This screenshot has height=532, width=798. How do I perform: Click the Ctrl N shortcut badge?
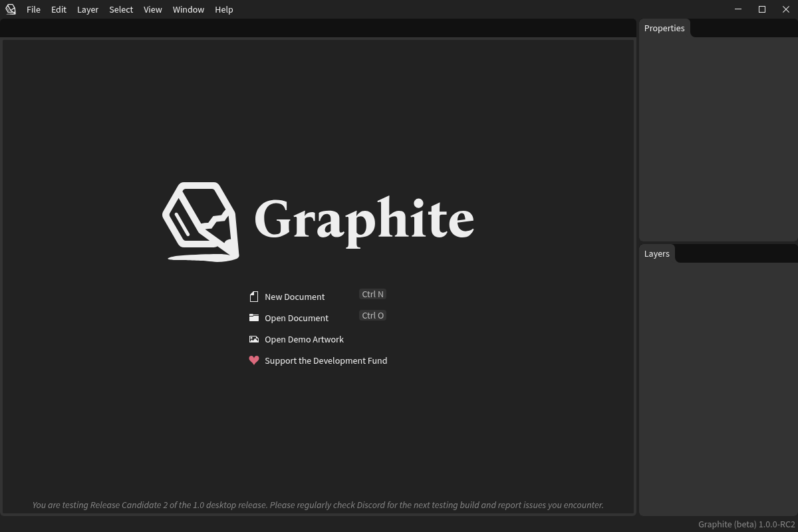coord(372,294)
